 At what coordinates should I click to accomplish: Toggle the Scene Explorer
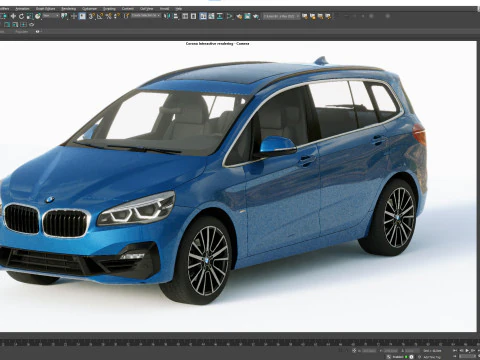185,16
